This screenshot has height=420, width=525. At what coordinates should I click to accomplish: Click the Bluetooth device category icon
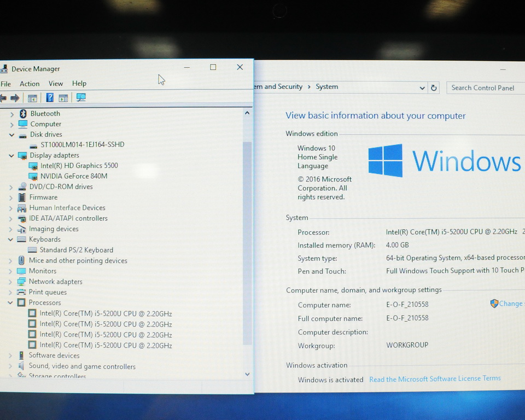click(23, 114)
